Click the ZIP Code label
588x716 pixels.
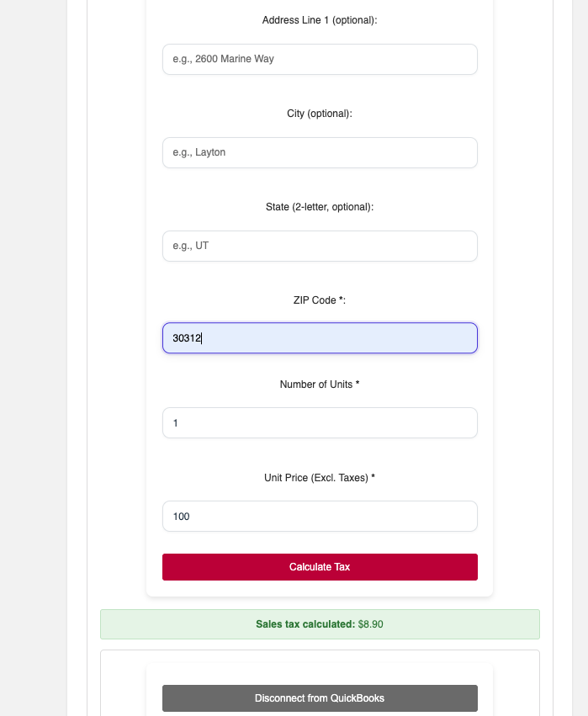(x=320, y=300)
